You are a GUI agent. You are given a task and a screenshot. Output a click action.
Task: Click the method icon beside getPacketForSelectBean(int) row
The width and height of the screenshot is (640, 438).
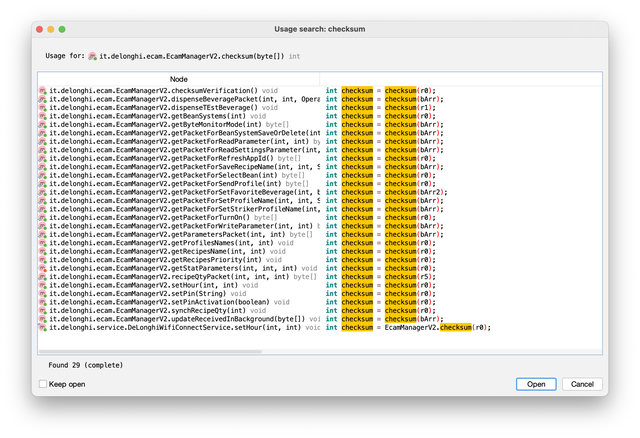coord(43,176)
